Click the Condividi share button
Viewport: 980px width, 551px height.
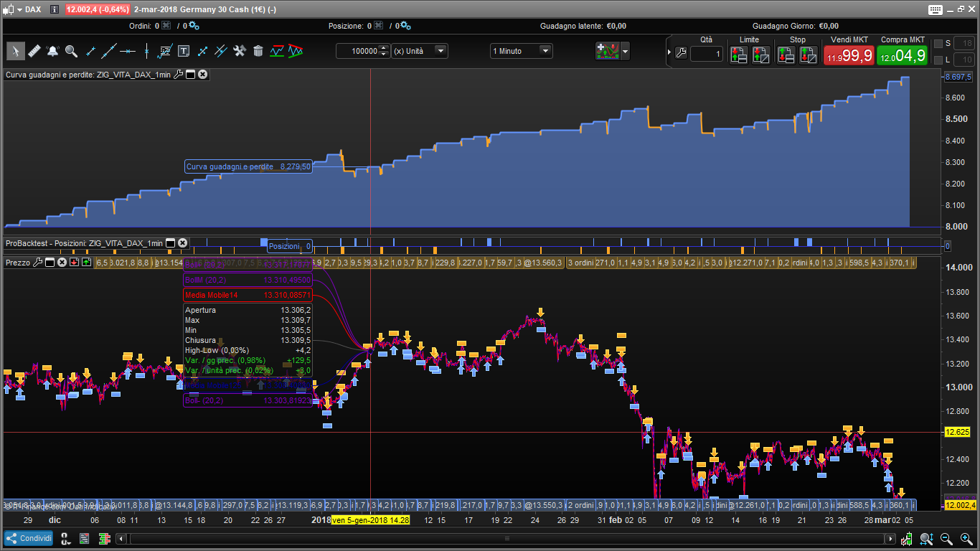click(x=29, y=538)
